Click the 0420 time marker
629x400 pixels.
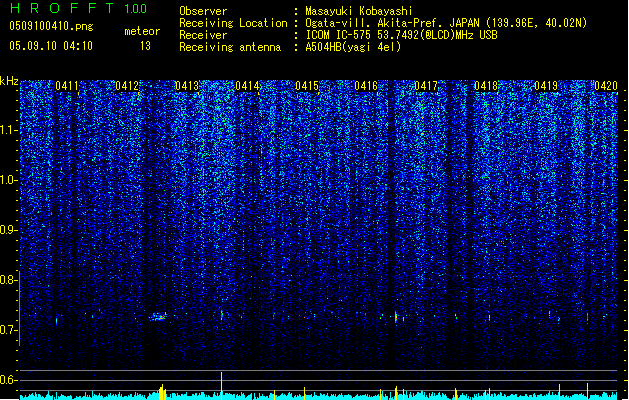pos(606,86)
